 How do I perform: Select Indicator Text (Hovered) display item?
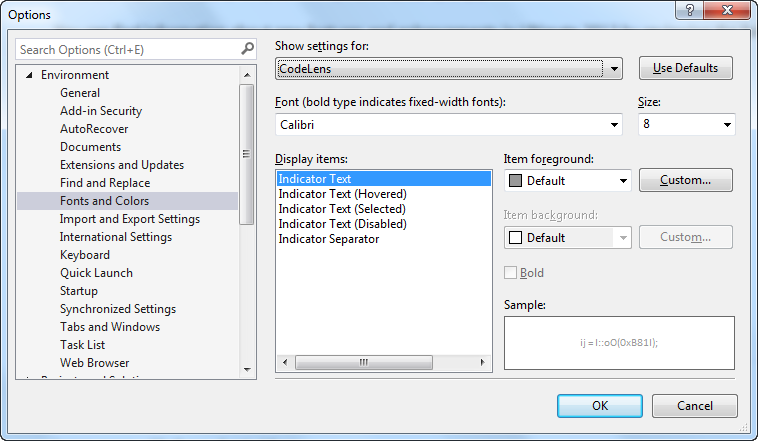[342, 194]
